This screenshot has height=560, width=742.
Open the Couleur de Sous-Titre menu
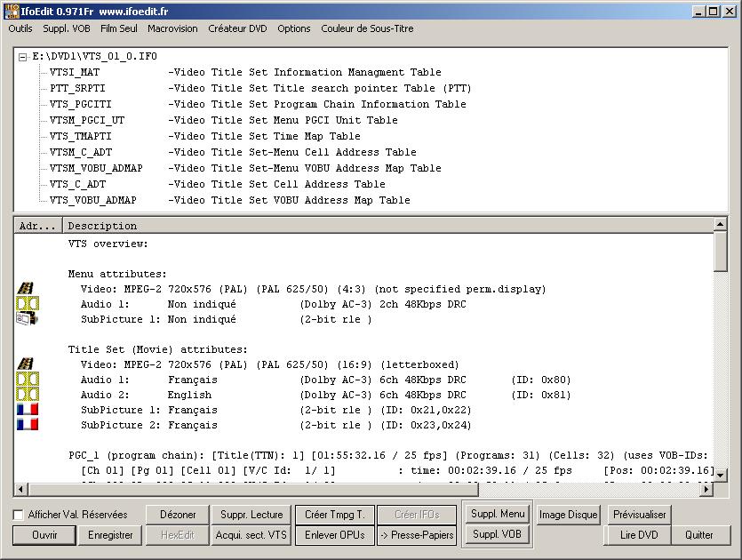coord(367,28)
